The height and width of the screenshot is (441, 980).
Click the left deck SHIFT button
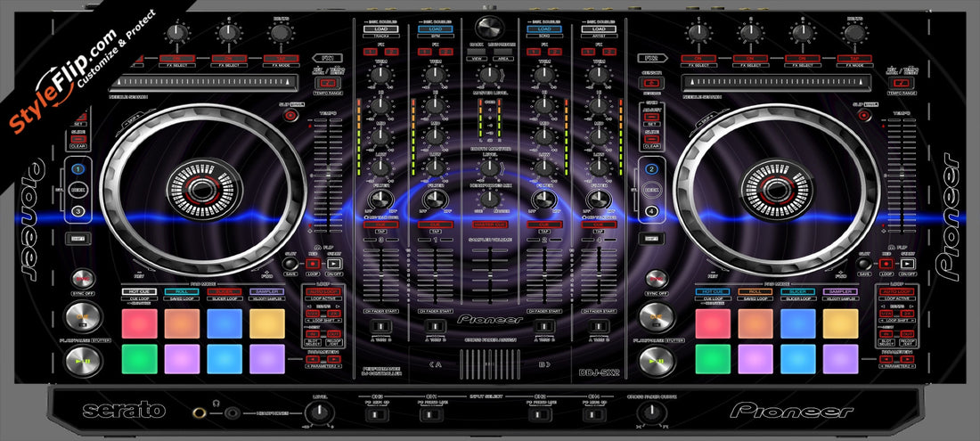pos(78,238)
